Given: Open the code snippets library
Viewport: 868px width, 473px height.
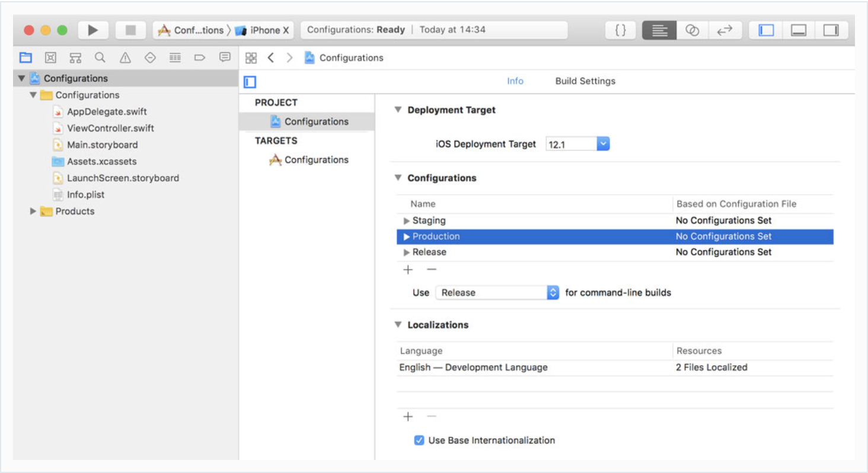Looking at the screenshot, I should (x=620, y=30).
